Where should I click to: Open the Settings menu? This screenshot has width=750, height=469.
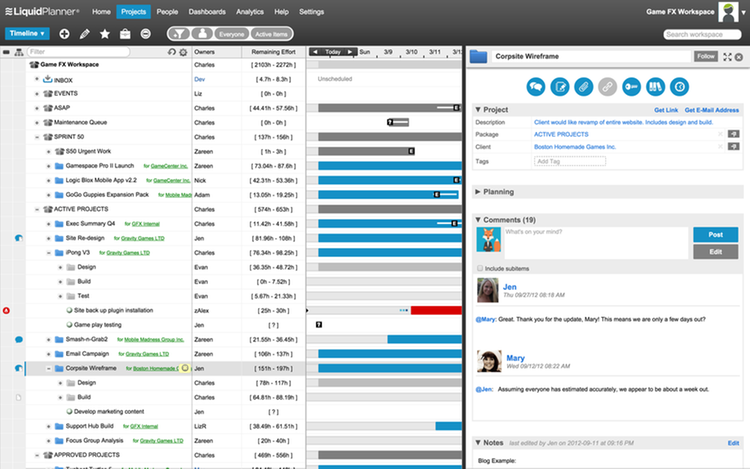(x=311, y=11)
